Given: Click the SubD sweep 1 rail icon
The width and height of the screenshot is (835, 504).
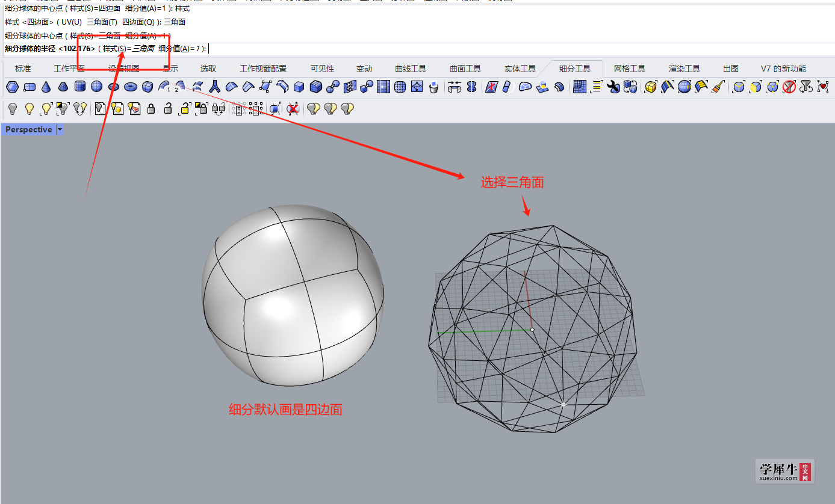Looking at the screenshot, I should click(x=164, y=88).
